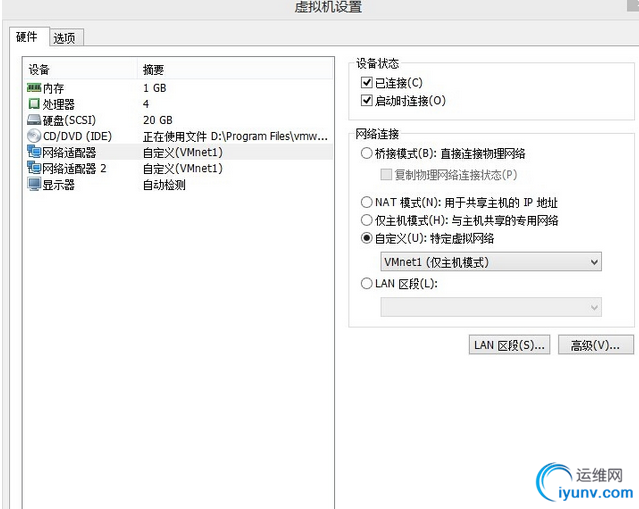Click the 1 GB memory summary

154,88
